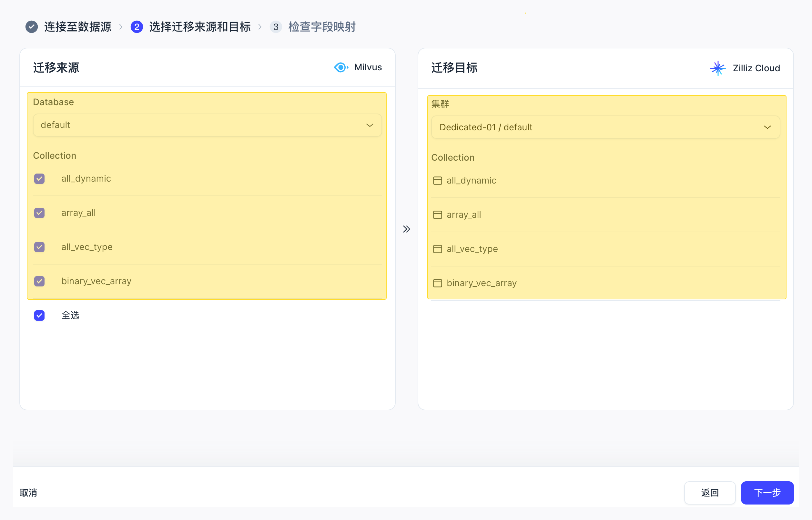
Task: Click the source array_all collection name
Action: pyautogui.click(x=78, y=213)
